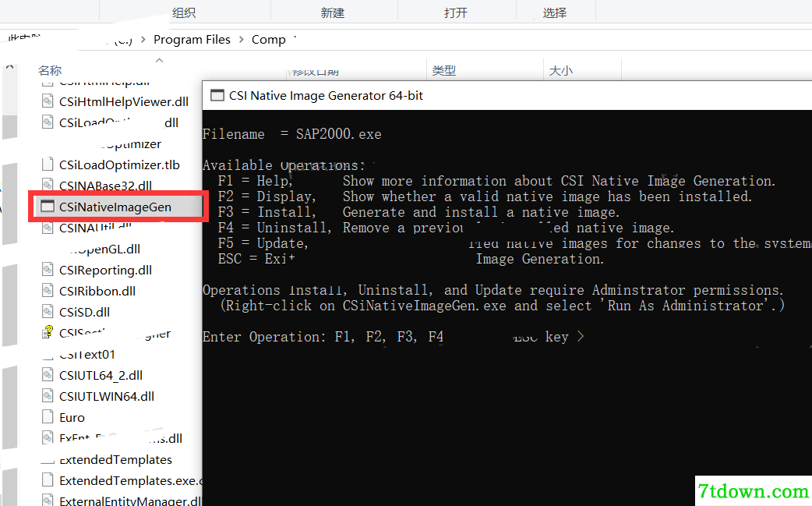This screenshot has width=812, height=506.
Task: Expand the chevron before Program Files breadcrumb
Action: [143, 39]
